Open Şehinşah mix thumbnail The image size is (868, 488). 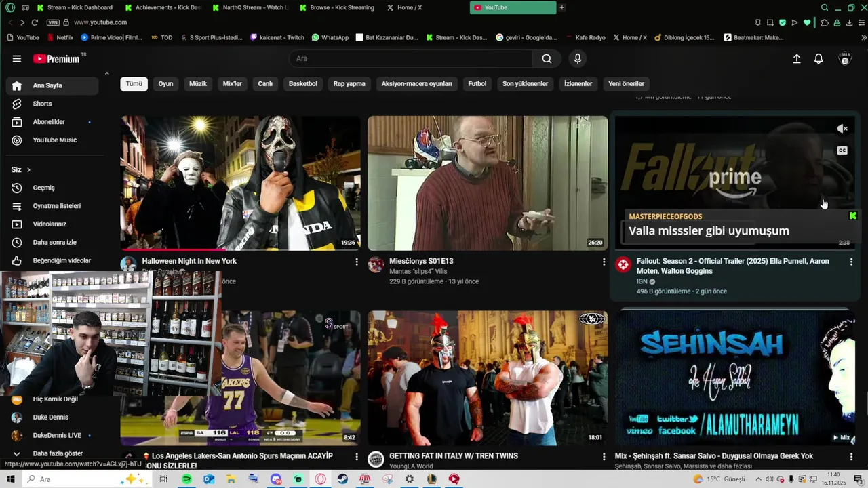click(x=735, y=378)
